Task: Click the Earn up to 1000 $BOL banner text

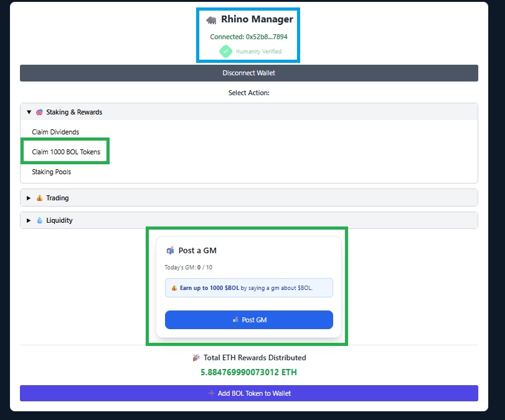Action: [x=246, y=288]
